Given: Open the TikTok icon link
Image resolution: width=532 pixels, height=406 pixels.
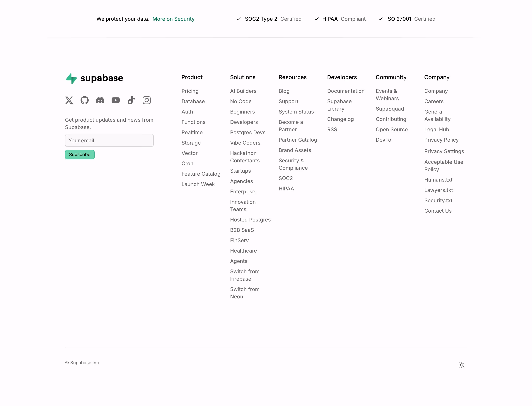Looking at the screenshot, I should 131,100.
